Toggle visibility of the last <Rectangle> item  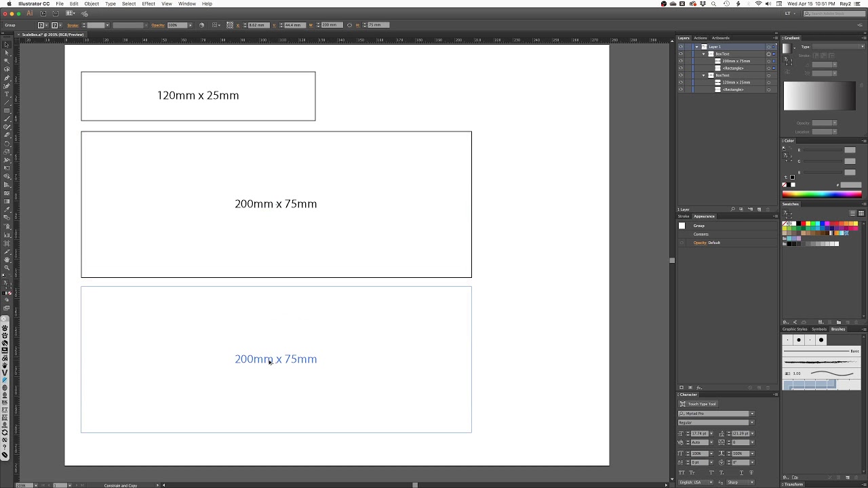(681, 89)
